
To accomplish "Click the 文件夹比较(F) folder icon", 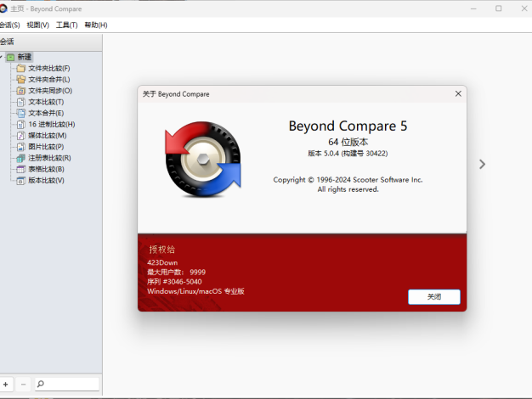I will 20,68.
